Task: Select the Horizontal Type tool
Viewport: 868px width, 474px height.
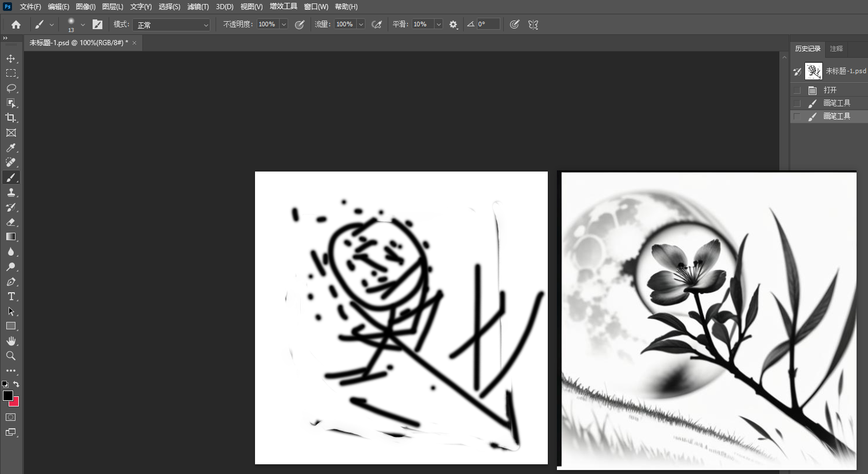Action: click(x=11, y=296)
